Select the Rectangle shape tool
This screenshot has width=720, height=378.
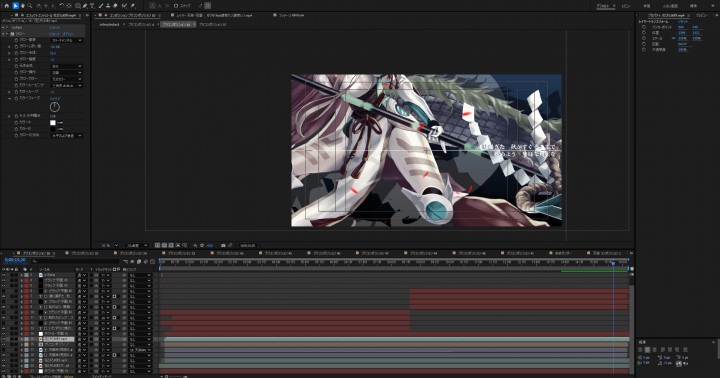pyautogui.click(x=77, y=6)
